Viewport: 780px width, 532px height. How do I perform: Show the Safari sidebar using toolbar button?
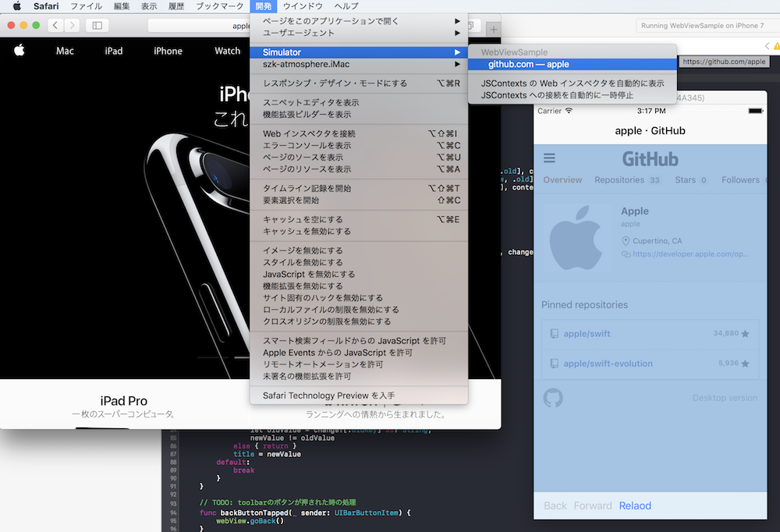tap(97, 26)
